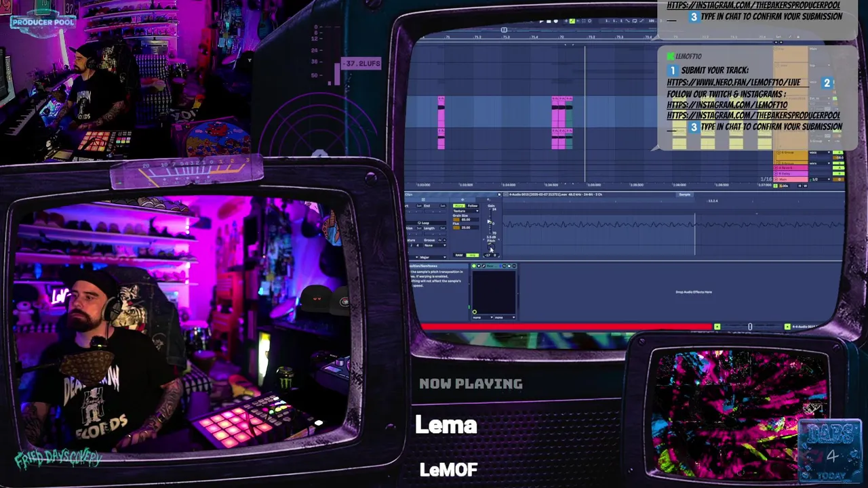Open the Texture warp mode dropdown

[x=466, y=211]
